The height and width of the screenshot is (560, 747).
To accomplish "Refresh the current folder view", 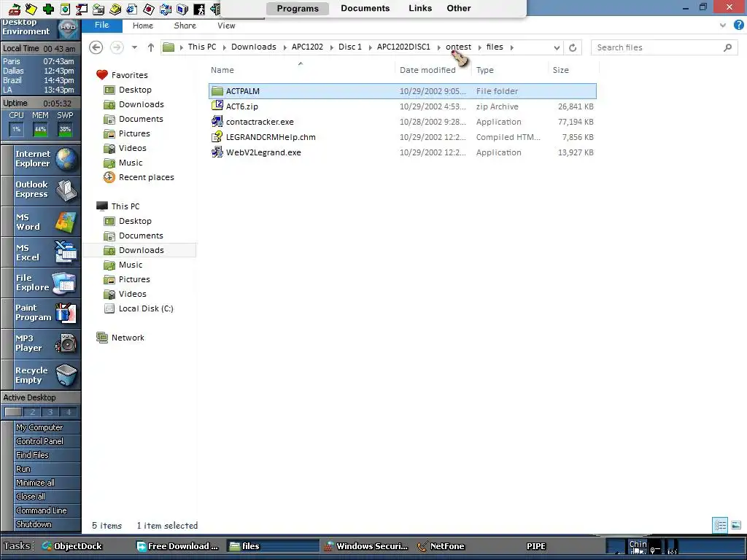I will [573, 47].
